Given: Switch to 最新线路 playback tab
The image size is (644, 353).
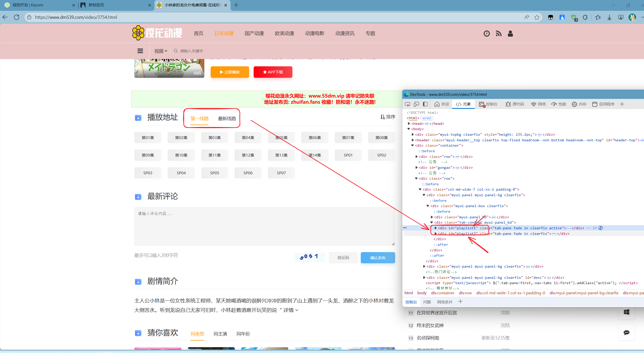Looking at the screenshot, I should [227, 118].
